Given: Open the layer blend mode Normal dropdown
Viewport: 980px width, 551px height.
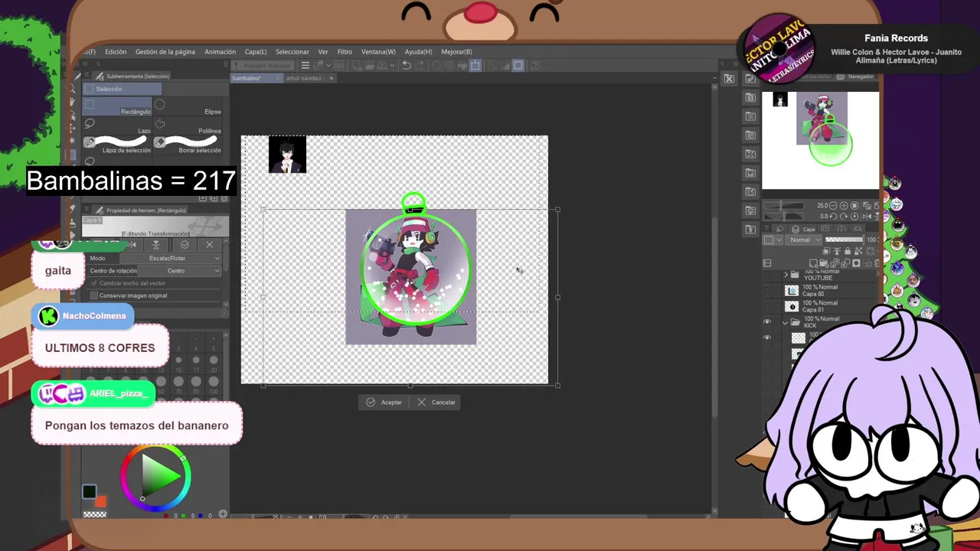Looking at the screenshot, I should pos(804,240).
